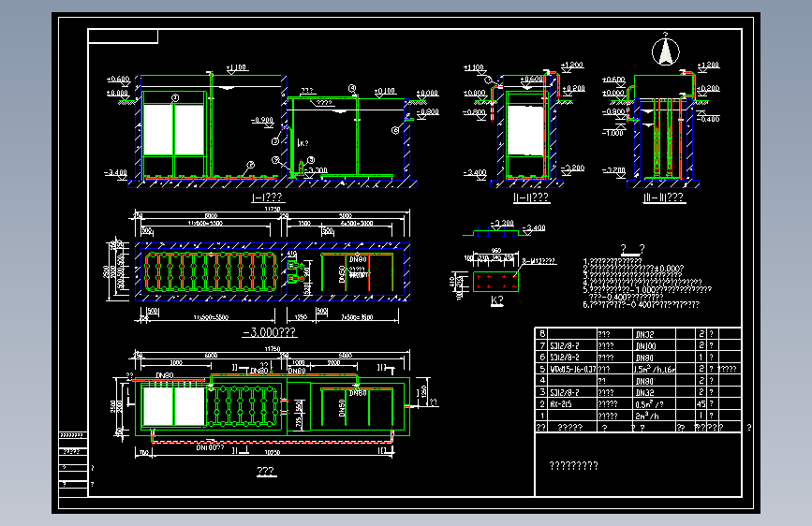
Task: Click the SJ12/8-2 cell in table row 6
Action: [x=565, y=358]
